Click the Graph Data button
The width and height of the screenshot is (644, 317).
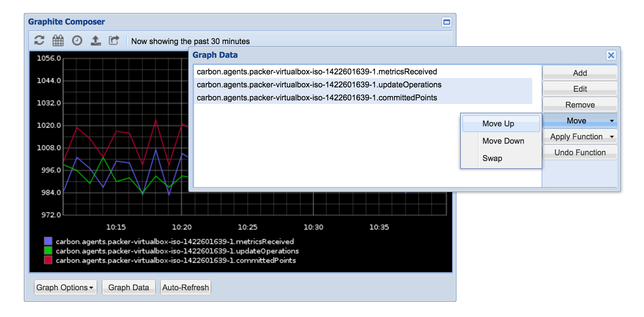tap(128, 287)
